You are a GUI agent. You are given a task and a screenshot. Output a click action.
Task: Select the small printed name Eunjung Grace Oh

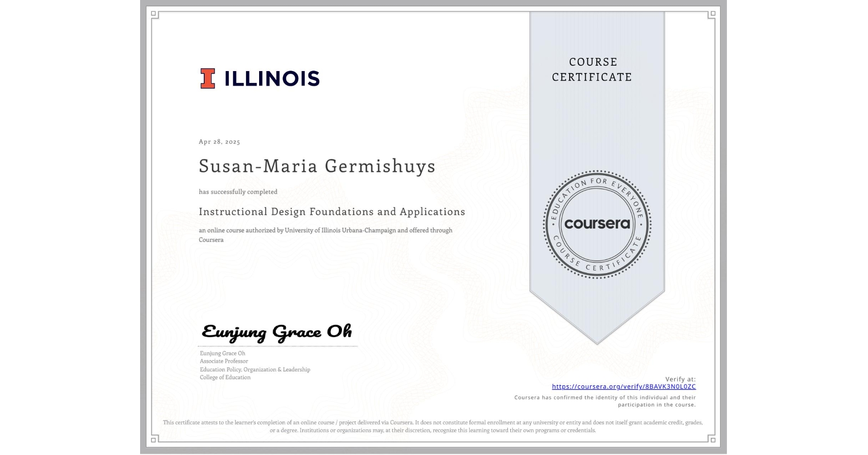(x=222, y=353)
